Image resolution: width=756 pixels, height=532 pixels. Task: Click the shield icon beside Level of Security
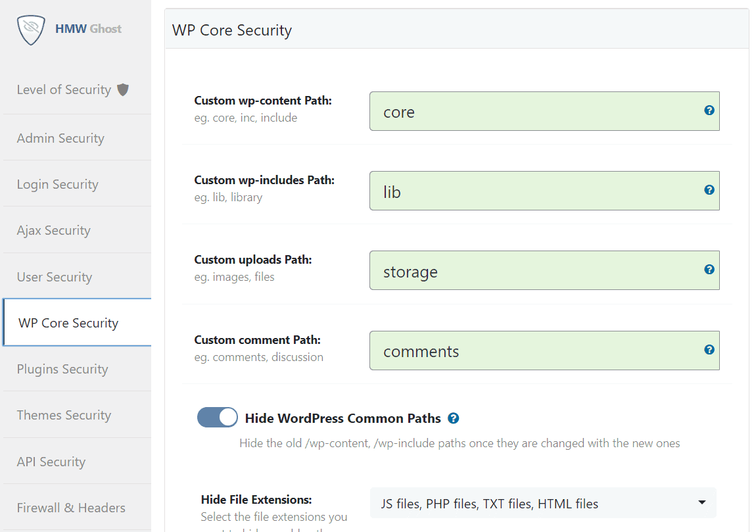click(x=123, y=89)
